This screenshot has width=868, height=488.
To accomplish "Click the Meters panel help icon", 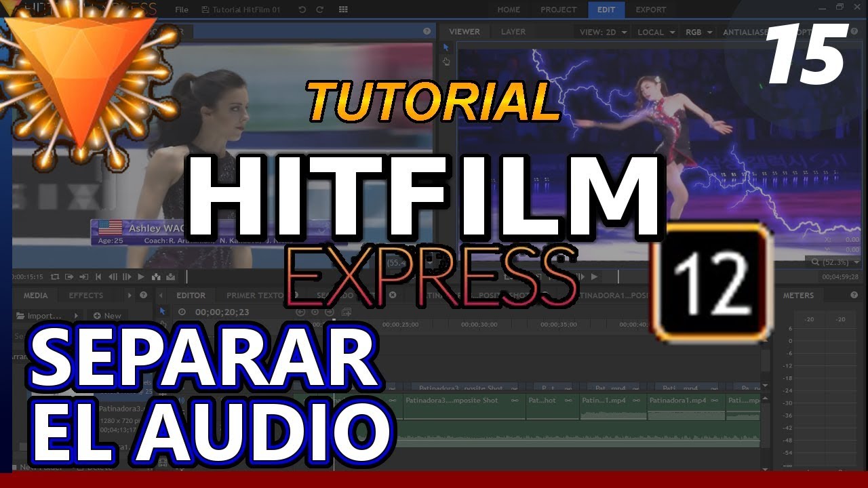I will pos(854,296).
